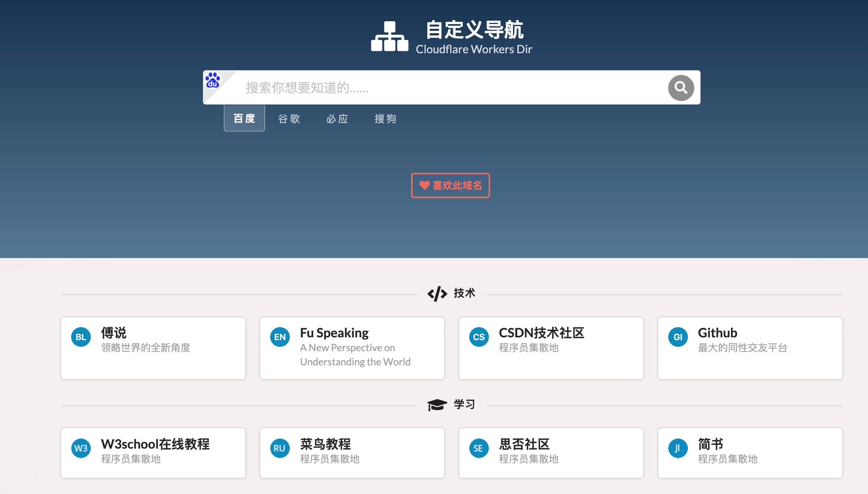The width and height of the screenshot is (868, 494).
Task: Click the code brackets icon by 技术
Action: pyautogui.click(x=437, y=294)
